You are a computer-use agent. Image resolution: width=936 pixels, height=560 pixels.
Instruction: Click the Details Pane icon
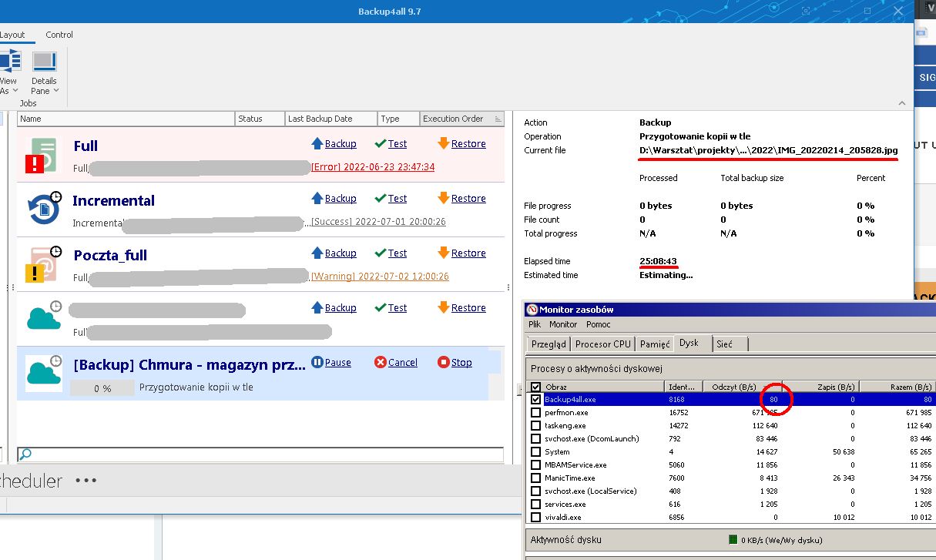pos(44,62)
